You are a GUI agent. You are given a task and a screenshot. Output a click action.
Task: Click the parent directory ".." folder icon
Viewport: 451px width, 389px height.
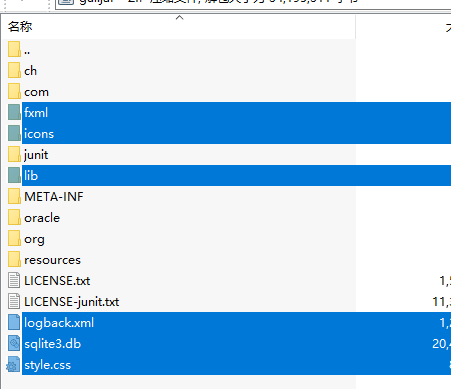click(14, 49)
